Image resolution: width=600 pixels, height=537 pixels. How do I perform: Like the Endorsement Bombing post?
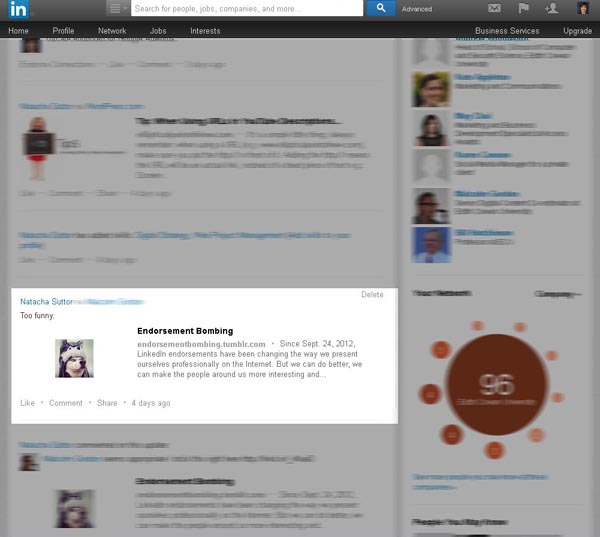(27, 403)
